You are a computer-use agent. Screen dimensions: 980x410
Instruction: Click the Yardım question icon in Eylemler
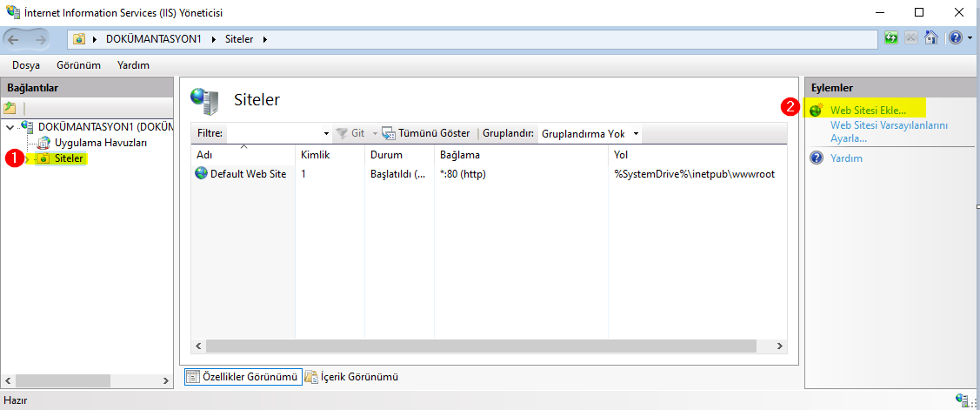tap(817, 158)
